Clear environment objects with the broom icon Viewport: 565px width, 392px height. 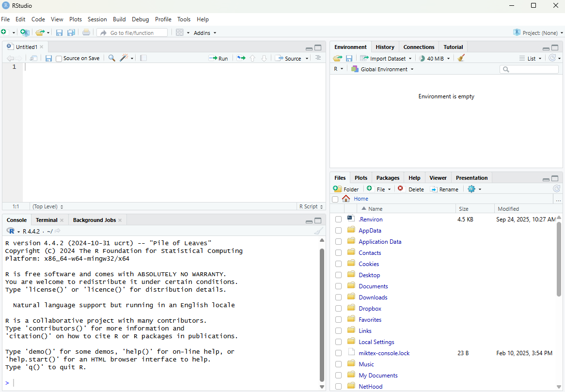pos(461,58)
